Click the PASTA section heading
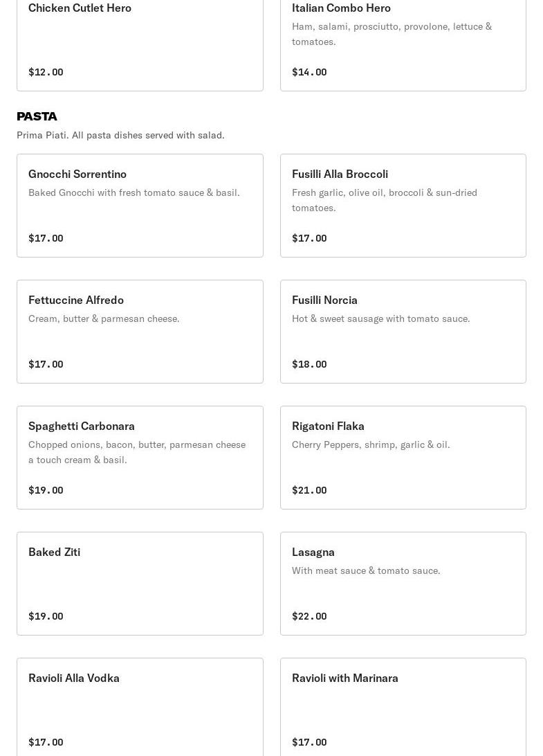This screenshot has width=543, height=756. click(x=37, y=116)
